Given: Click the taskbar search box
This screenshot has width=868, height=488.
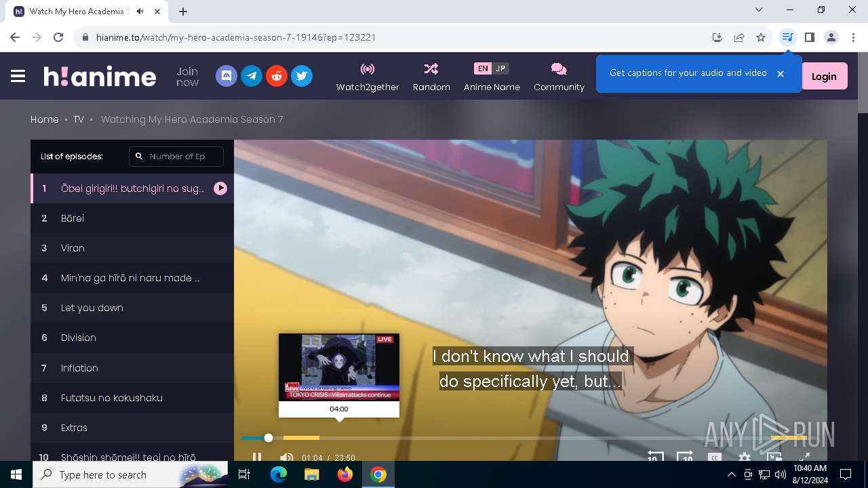Looking at the screenshot, I should (131, 474).
